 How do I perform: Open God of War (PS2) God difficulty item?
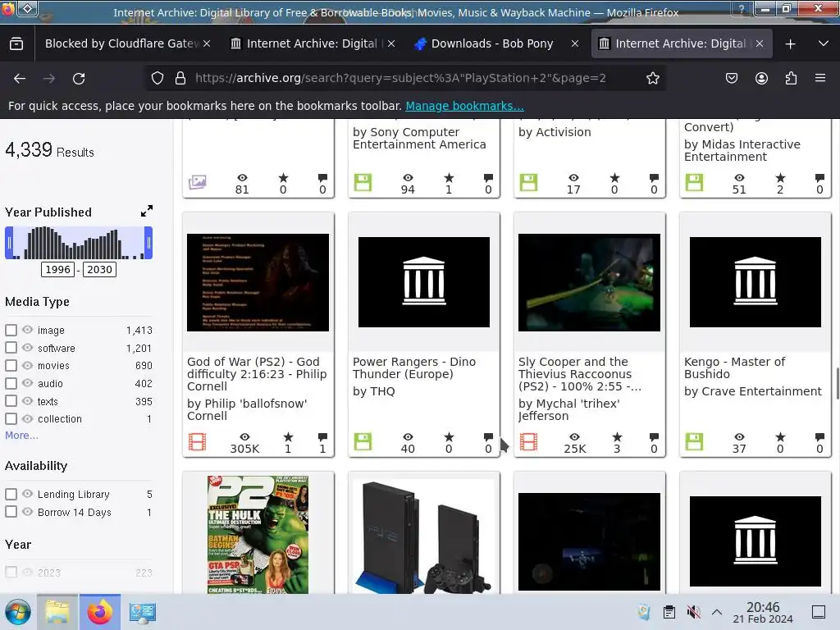click(x=257, y=374)
